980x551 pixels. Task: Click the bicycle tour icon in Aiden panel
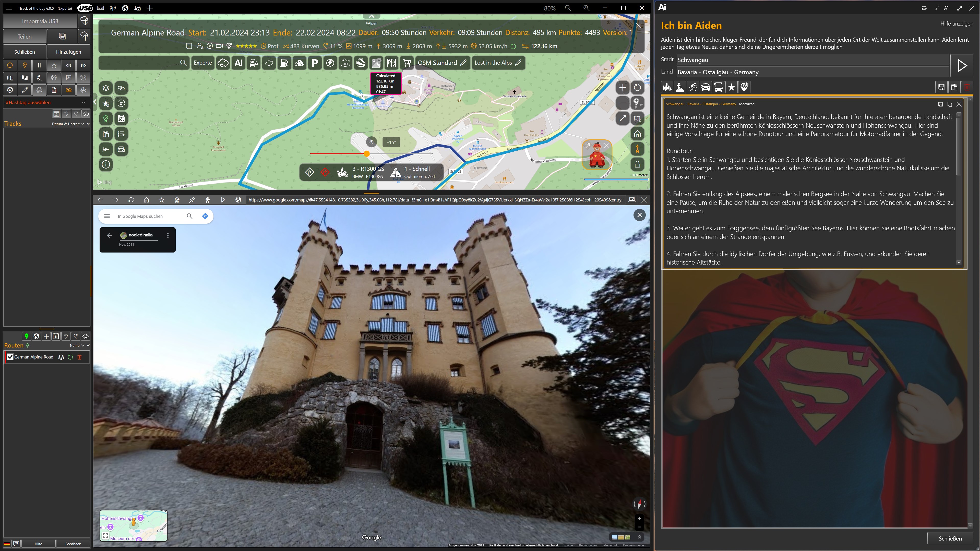pos(693,87)
